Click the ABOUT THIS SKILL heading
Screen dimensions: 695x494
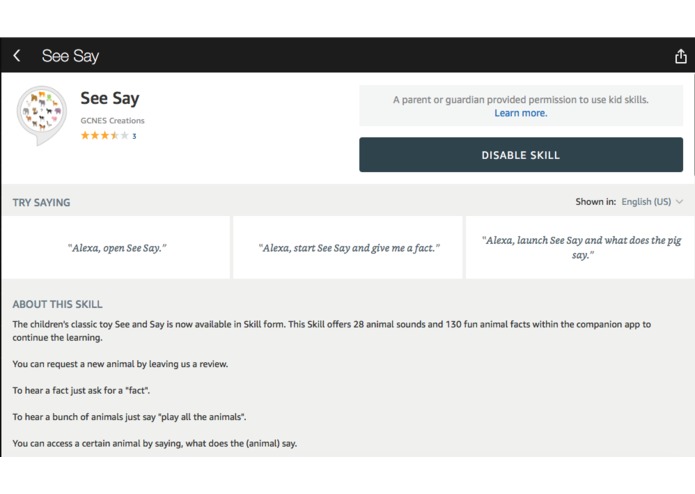(57, 304)
